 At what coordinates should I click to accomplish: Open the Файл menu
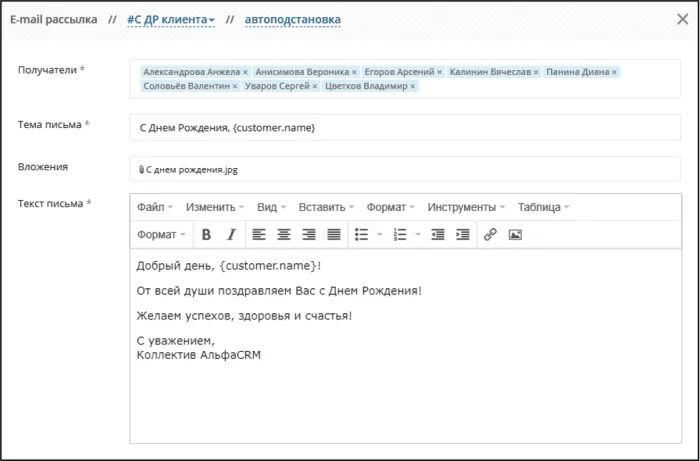[154, 207]
